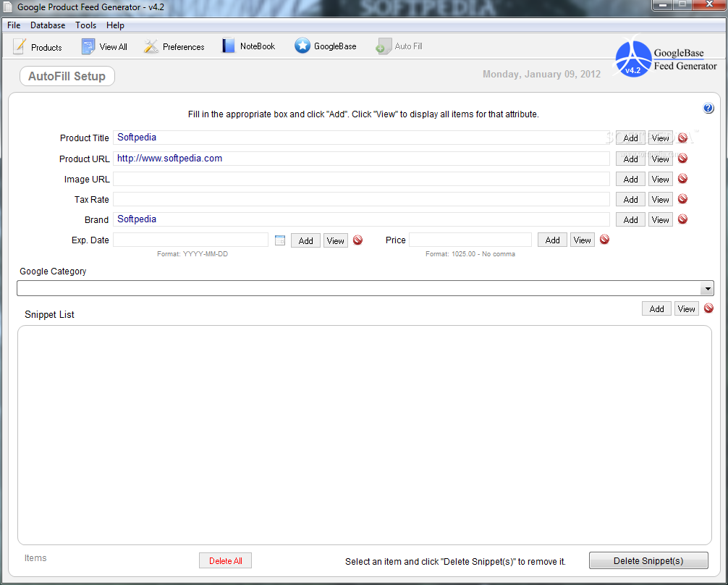Viewport: 728px width, 585px height.
Task: View all Price items
Action: (583, 240)
